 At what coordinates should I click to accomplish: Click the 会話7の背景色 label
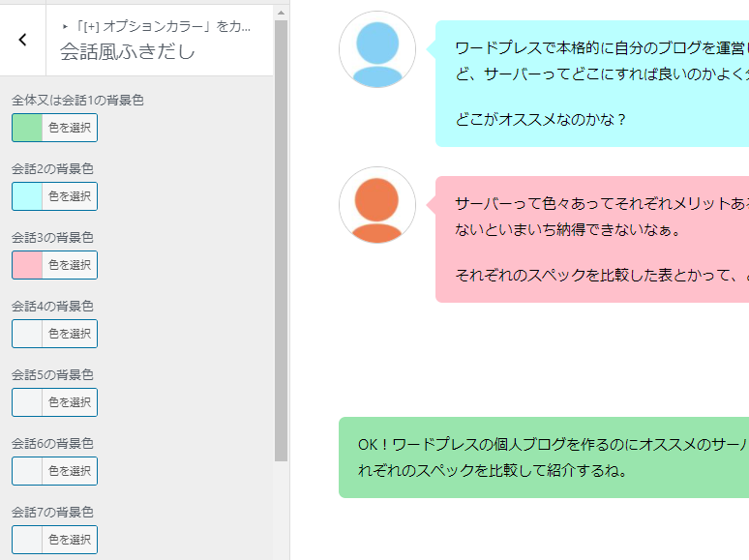52,513
